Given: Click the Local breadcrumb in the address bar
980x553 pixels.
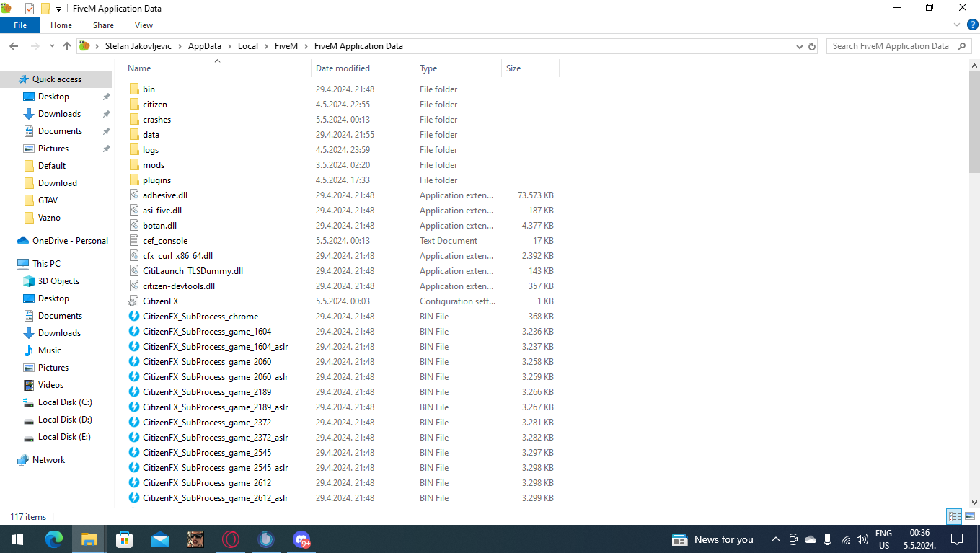Looking at the screenshot, I should (x=248, y=46).
